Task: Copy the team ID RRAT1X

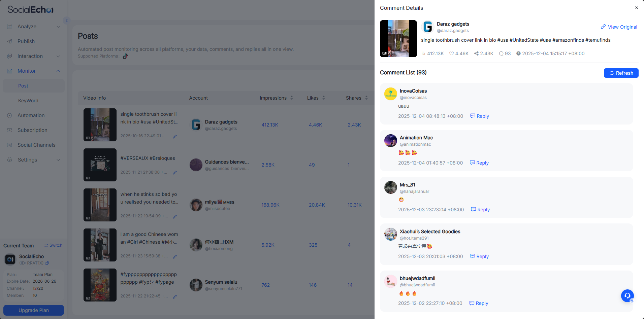Action: tap(47, 263)
